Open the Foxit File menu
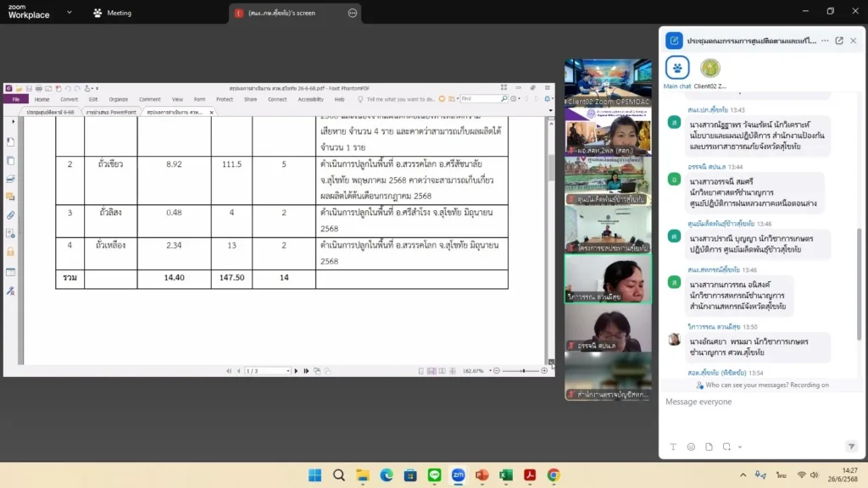This screenshot has width=868, height=488. [x=15, y=100]
